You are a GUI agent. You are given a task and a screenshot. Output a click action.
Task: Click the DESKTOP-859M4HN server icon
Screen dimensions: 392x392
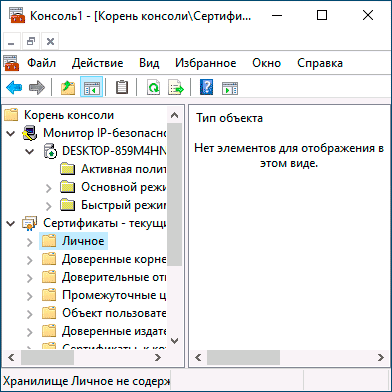(x=50, y=151)
